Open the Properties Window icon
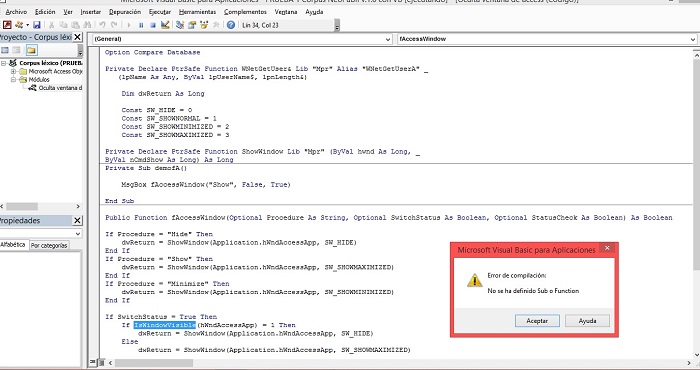This screenshot has height=370, width=700. click(192, 25)
